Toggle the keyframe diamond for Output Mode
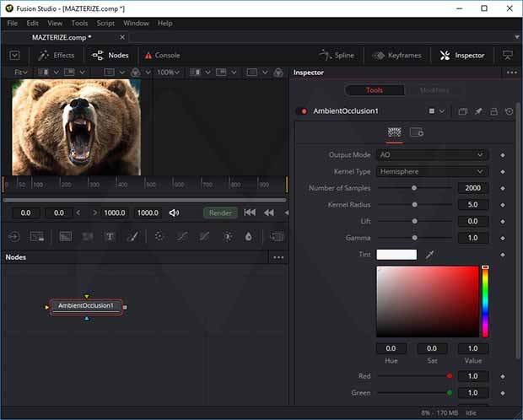The image size is (523, 420). pos(503,155)
